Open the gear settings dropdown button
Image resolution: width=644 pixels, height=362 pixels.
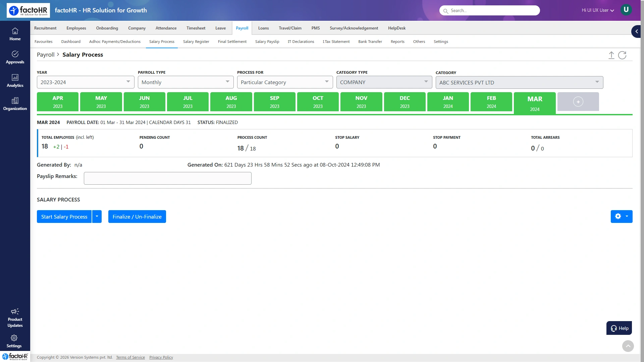coord(622,217)
